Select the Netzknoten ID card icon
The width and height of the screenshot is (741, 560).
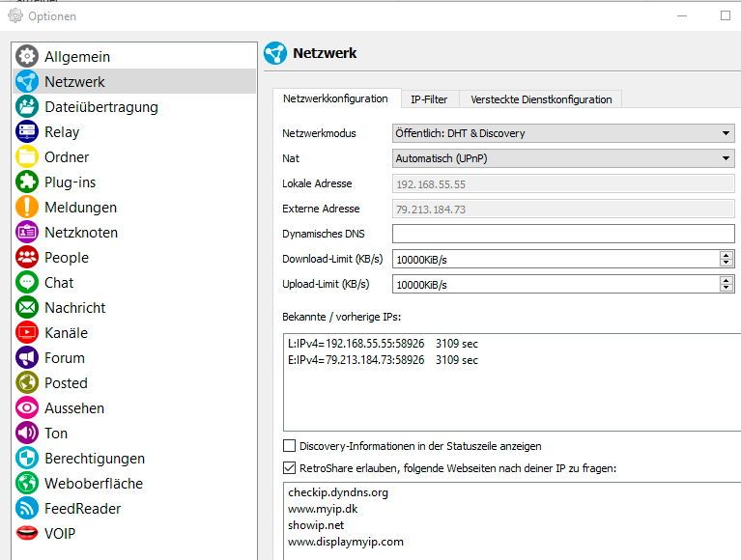point(27,232)
